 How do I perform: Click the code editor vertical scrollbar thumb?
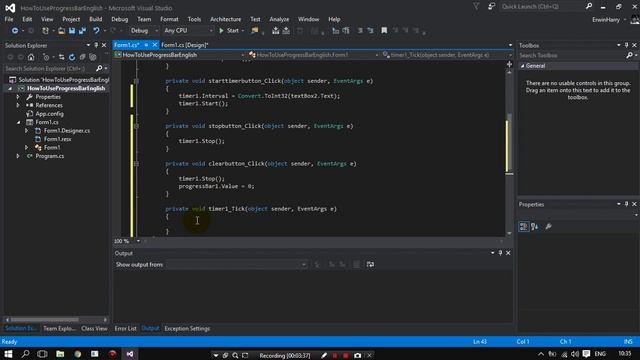[509, 143]
